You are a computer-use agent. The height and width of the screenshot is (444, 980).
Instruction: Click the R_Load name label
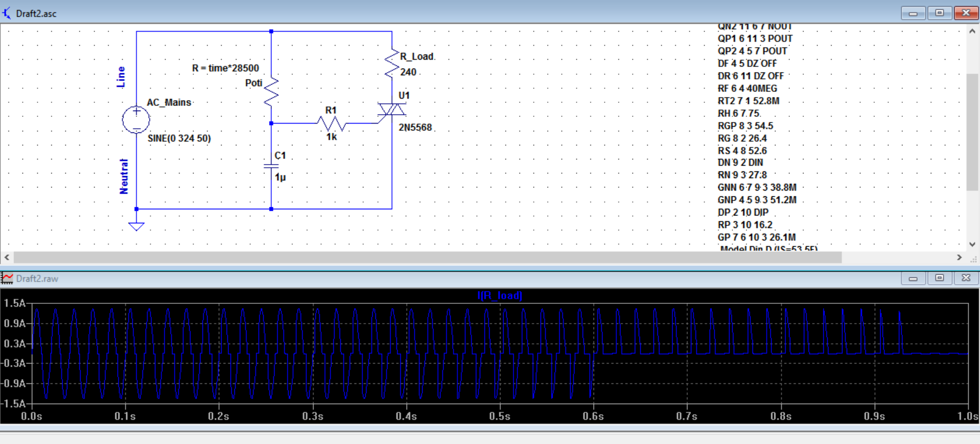tap(417, 57)
